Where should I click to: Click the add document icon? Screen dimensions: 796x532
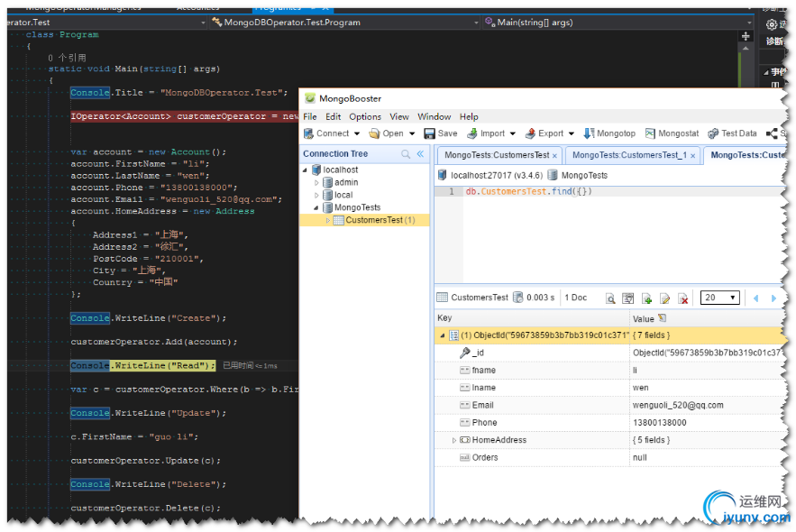click(x=646, y=298)
